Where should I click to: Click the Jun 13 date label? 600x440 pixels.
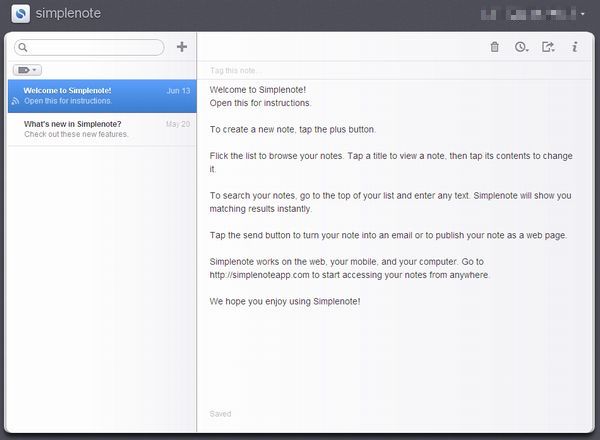[x=178, y=91]
